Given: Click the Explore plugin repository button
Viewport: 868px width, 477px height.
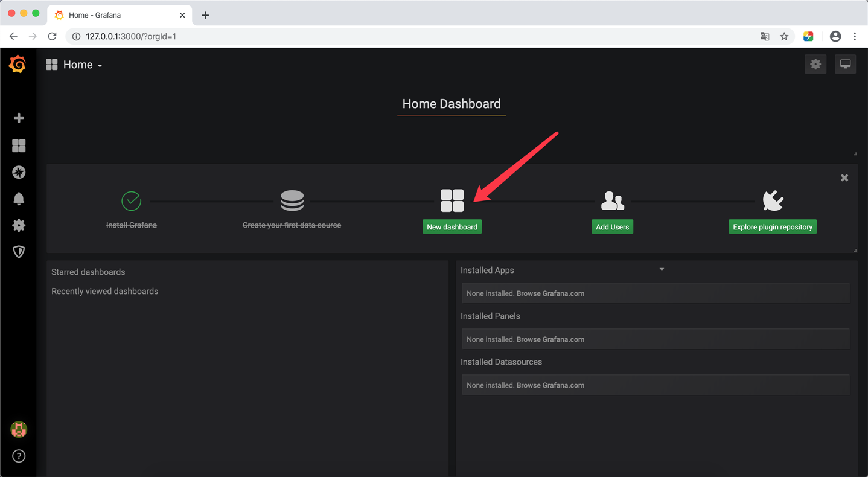Looking at the screenshot, I should point(773,227).
